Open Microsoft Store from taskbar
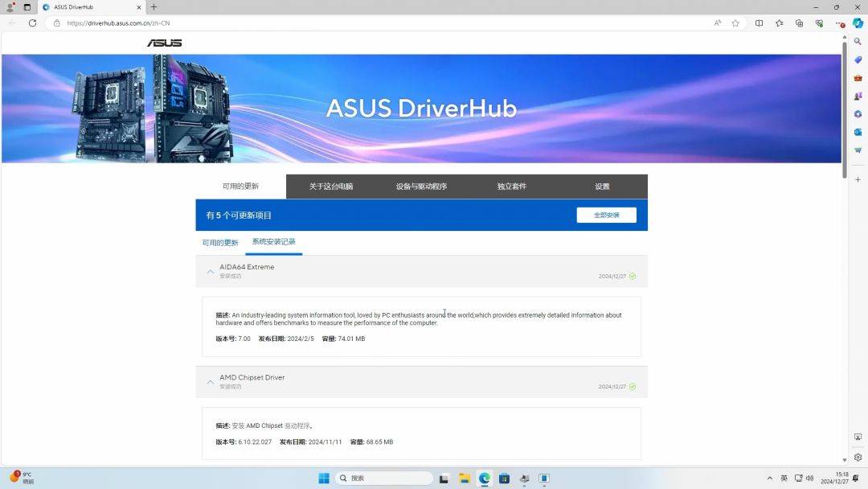The width and height of the screenshot is (868, 489). (x=504, y=478)
